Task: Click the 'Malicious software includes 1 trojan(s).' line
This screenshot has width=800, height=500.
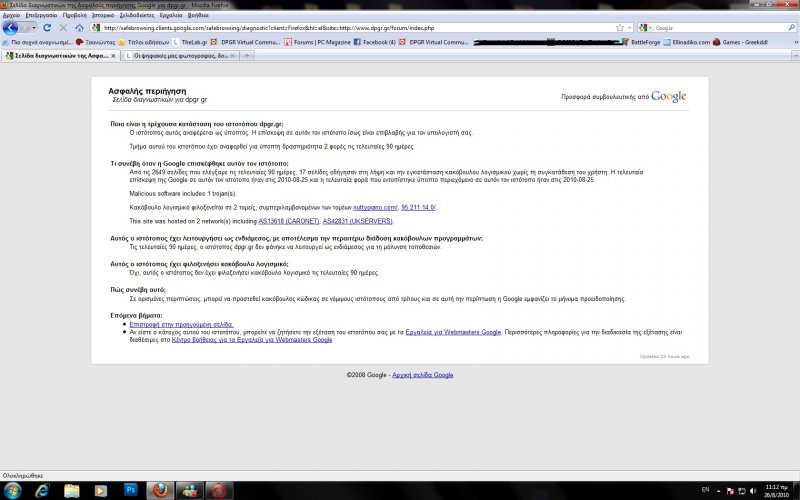Action: pos(183,193)
